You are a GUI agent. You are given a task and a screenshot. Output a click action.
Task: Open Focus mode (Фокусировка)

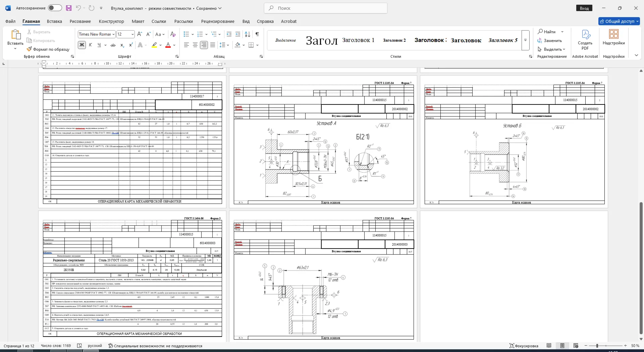coord(524,346)
